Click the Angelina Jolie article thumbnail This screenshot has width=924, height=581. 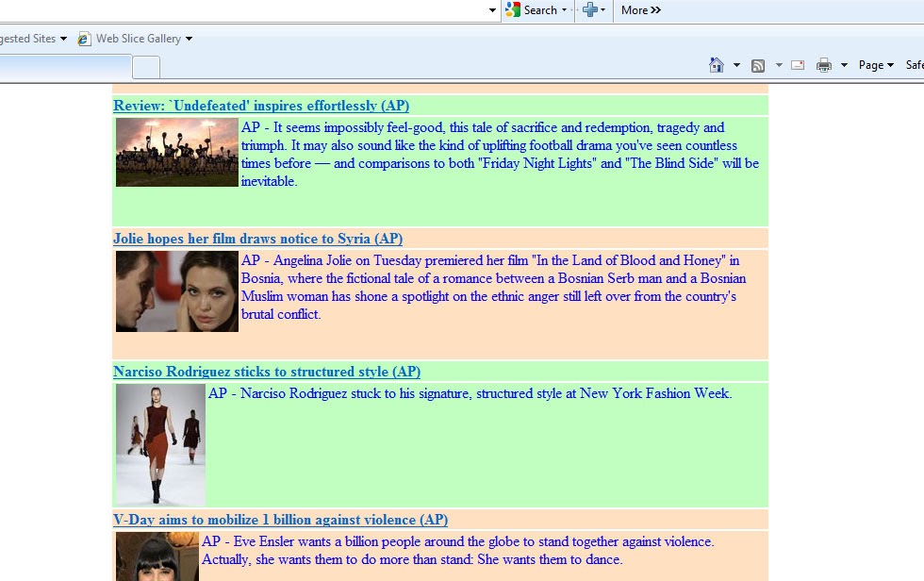tap(175, 291)
